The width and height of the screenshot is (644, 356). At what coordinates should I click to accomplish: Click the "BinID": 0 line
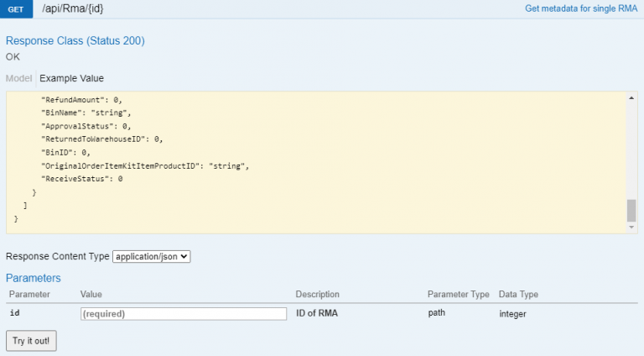point(65,153)
